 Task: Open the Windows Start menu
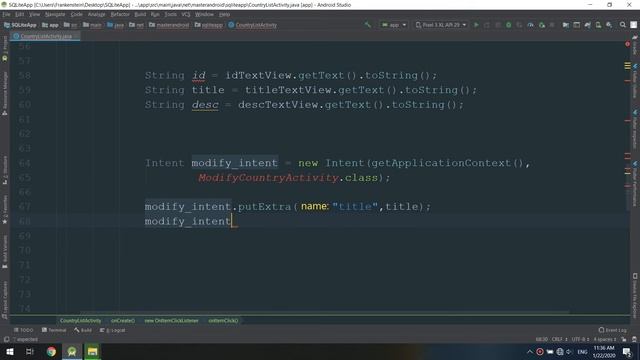[9, 351]
